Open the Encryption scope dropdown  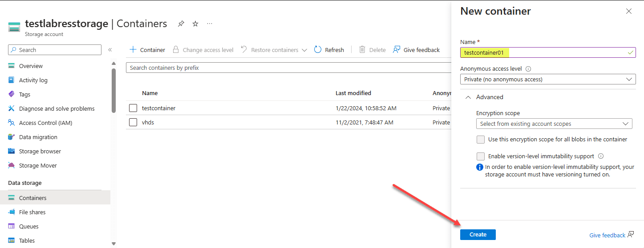554,124
